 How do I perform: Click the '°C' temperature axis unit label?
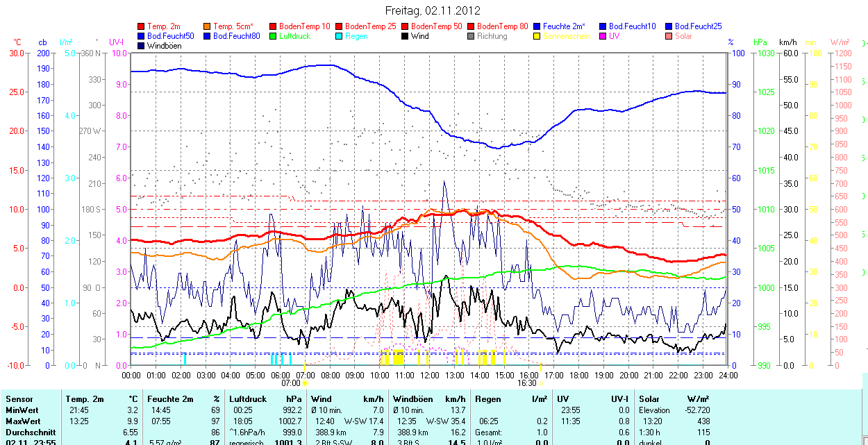17,43
